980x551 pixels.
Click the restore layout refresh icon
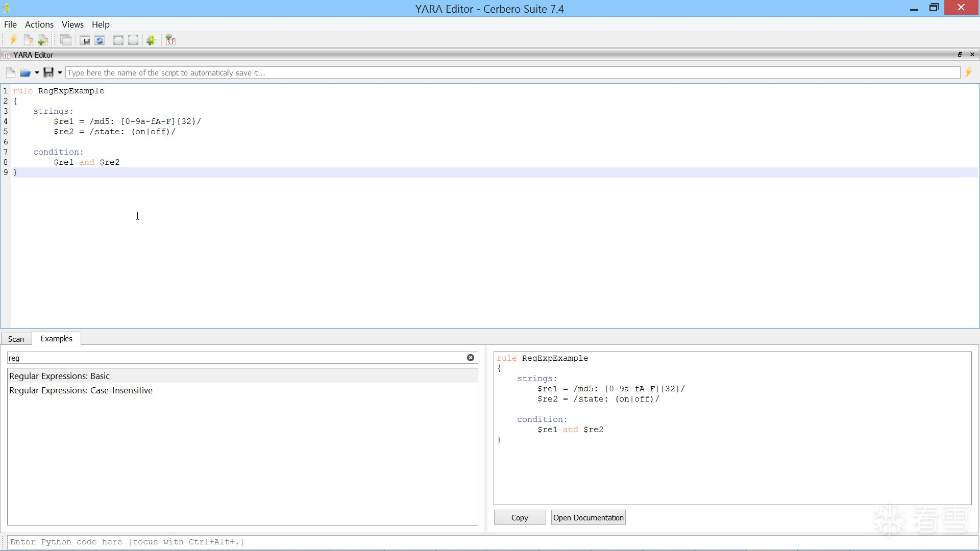click(x=100, y=40)
